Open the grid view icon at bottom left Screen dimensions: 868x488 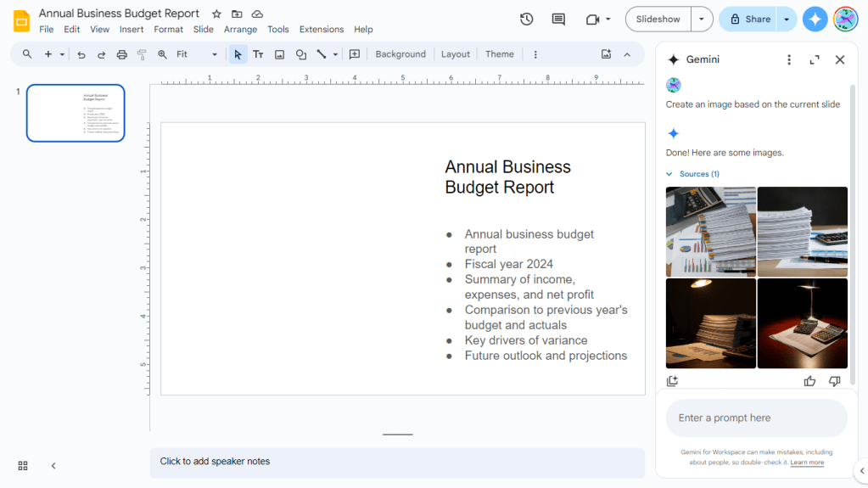[23, 465]
